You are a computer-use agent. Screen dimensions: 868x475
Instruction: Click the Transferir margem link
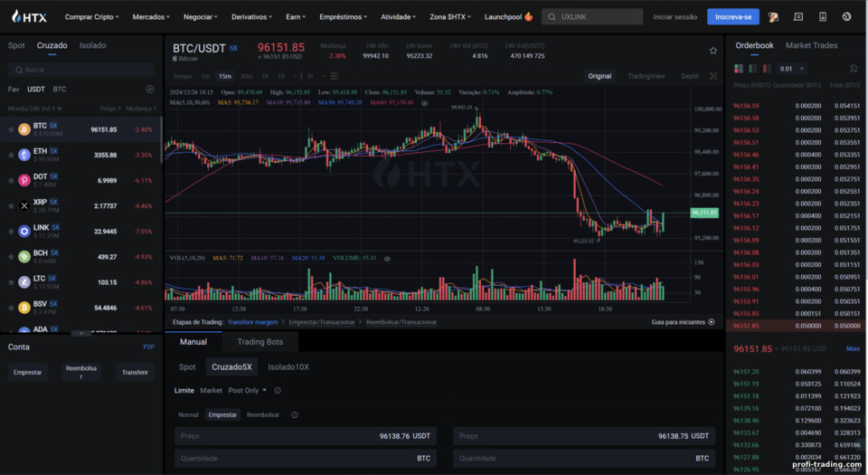tap(252, 322)
